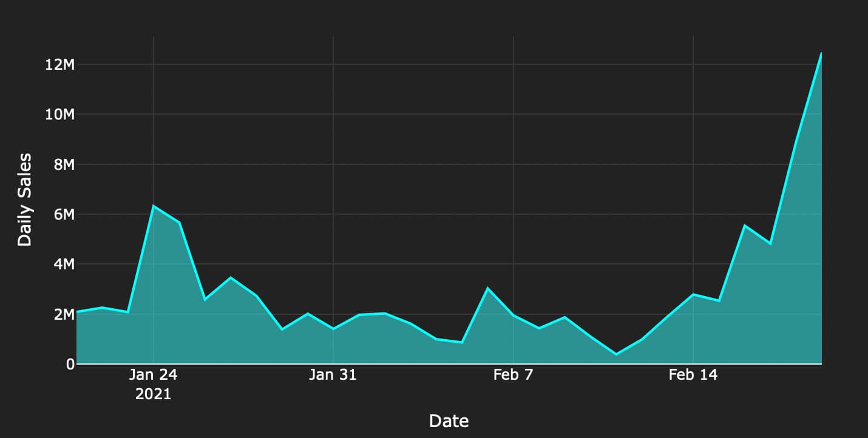
Task: Click the Date axis title
Action: (449, 420)
